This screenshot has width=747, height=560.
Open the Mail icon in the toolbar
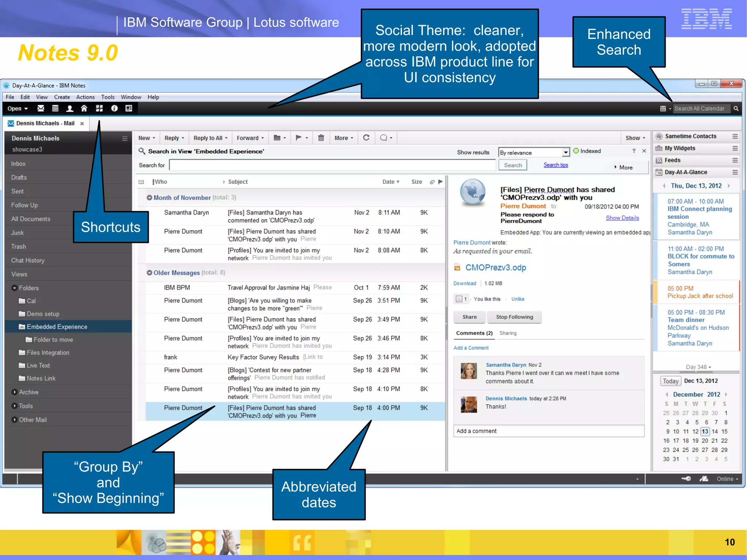click(x=41, y=108)
